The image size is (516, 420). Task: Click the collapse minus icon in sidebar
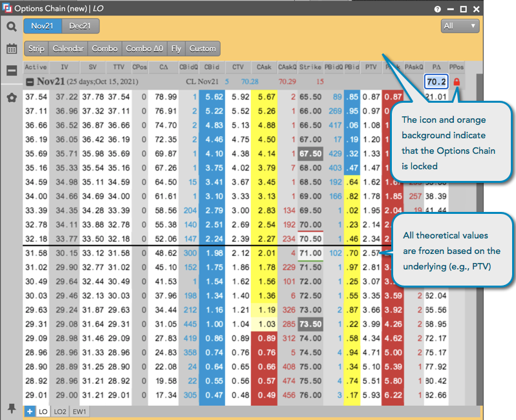click(12, 70)
